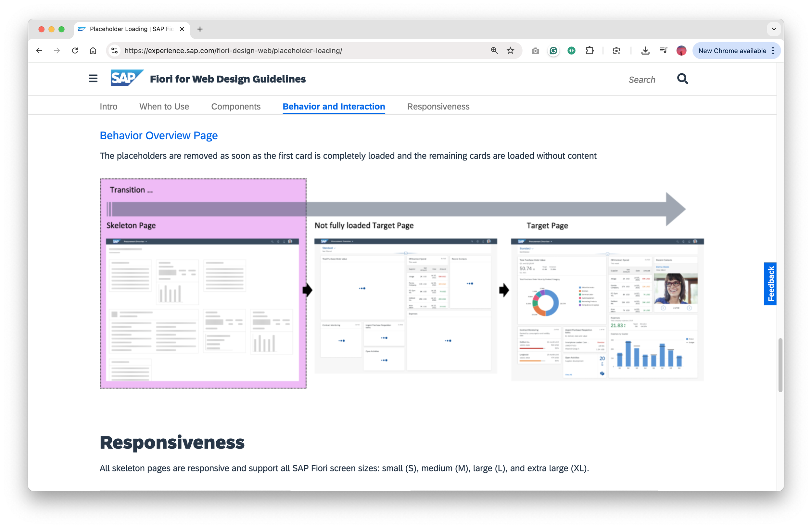This screenshot has width=812, height=528.
Task: Click the magnifier search icon
Action: click(x=682, y=79)
